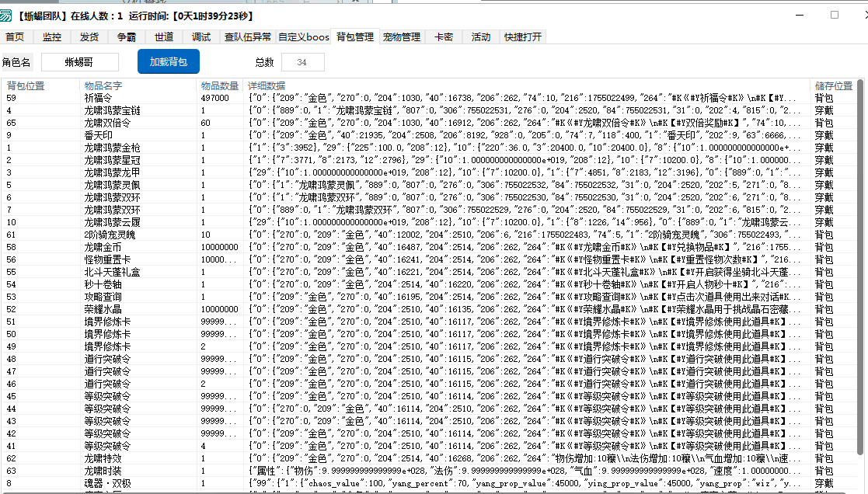Select the 龙啸金币 item row
This screenshot has width=868, height=494.
(103, 247)
